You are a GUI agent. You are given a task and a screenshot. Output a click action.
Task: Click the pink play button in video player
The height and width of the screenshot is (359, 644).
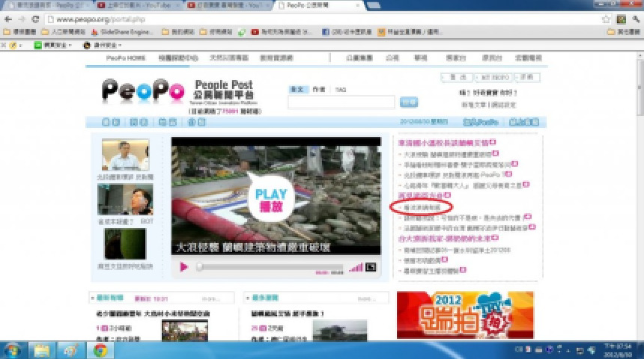point(183,267)
